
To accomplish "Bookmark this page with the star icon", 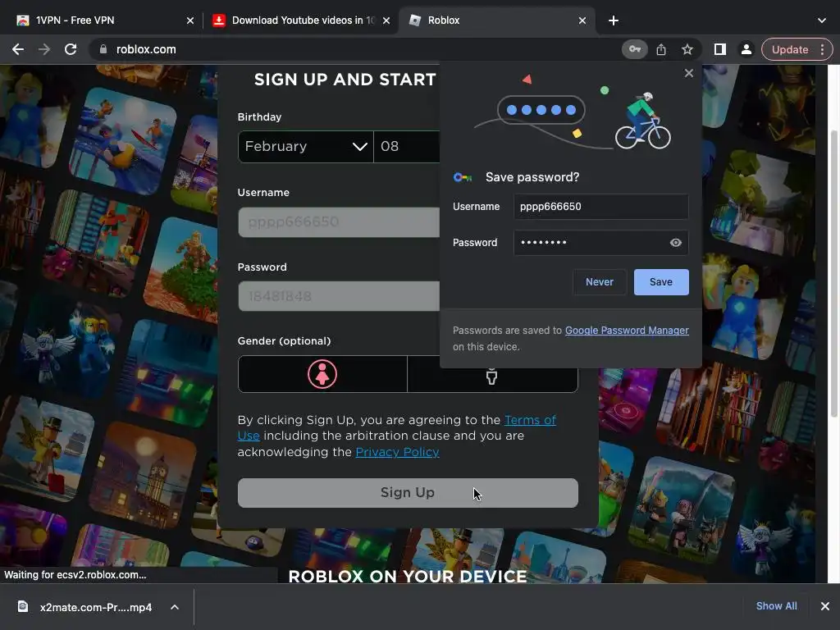I will 687,49.
